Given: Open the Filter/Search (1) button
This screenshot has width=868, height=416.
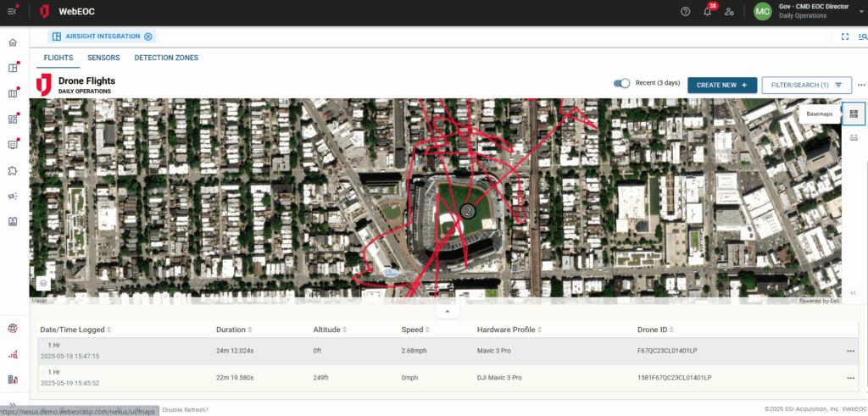Looking at the screenshot, I should click(x=806, y=85).
